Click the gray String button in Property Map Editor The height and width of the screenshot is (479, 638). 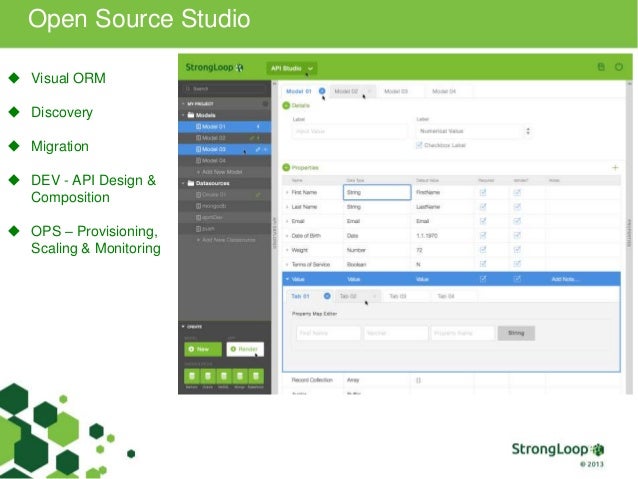[x=516, y=333]
